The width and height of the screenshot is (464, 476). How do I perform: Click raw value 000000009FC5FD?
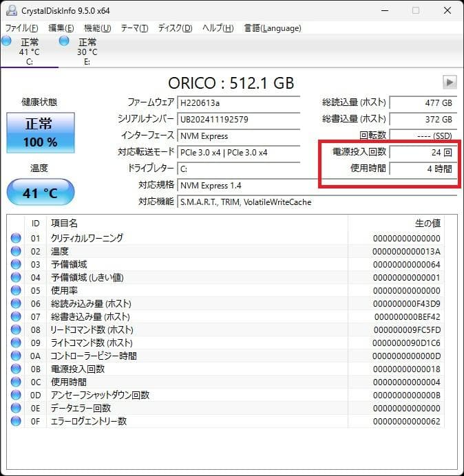coord(407,329)
